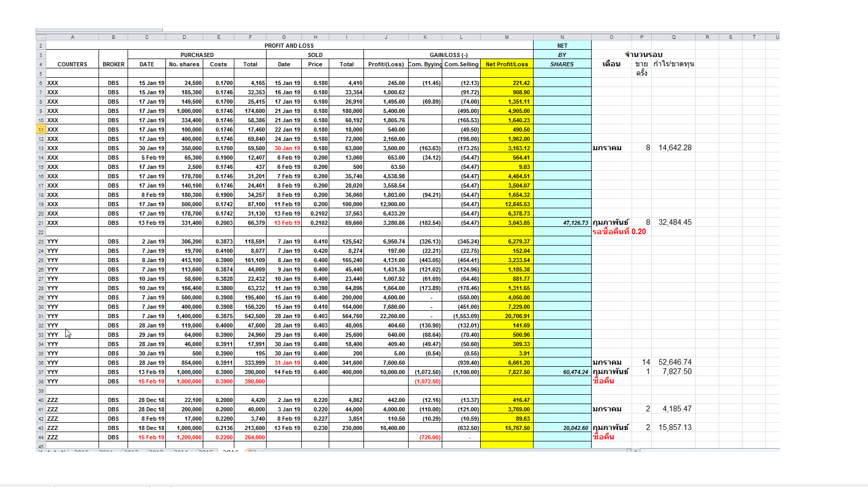This screenshot has width=868, height=487.
Task: Select row 39 header
Action: (x=41, y=391)
